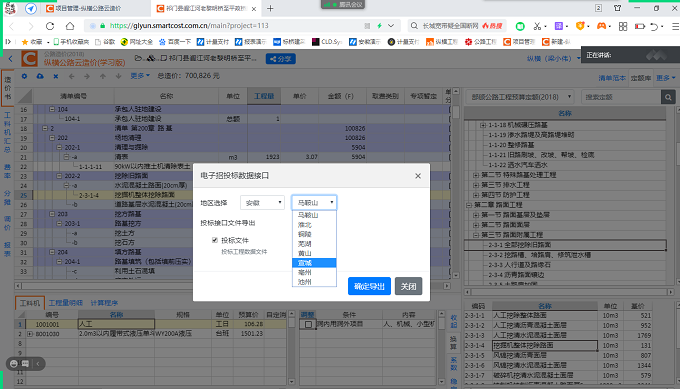Viewport: 680px width, 389px height.
Task: Switch to 工程量明细 bottom tab
Action: coord(65,303)
